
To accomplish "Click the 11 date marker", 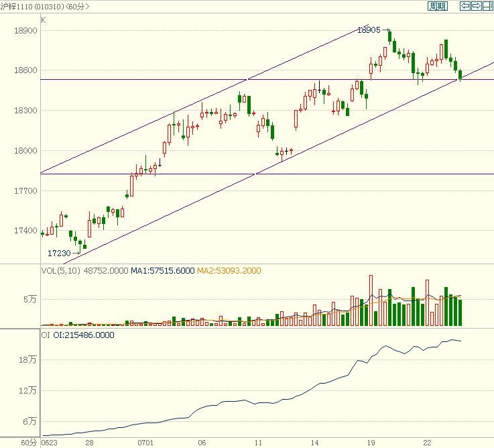I will point(258,443).
